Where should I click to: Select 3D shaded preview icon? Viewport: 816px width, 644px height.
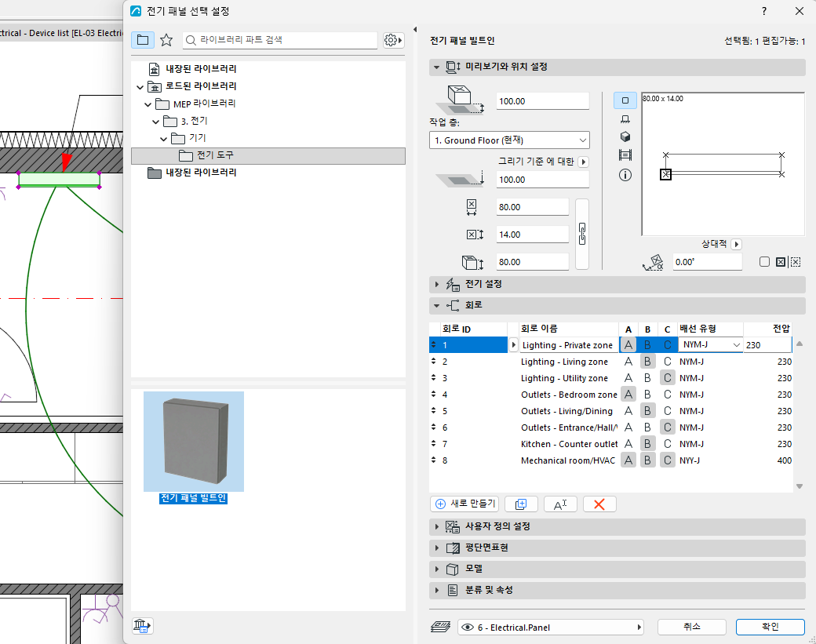pyautogui.click(x=625, y=136)
